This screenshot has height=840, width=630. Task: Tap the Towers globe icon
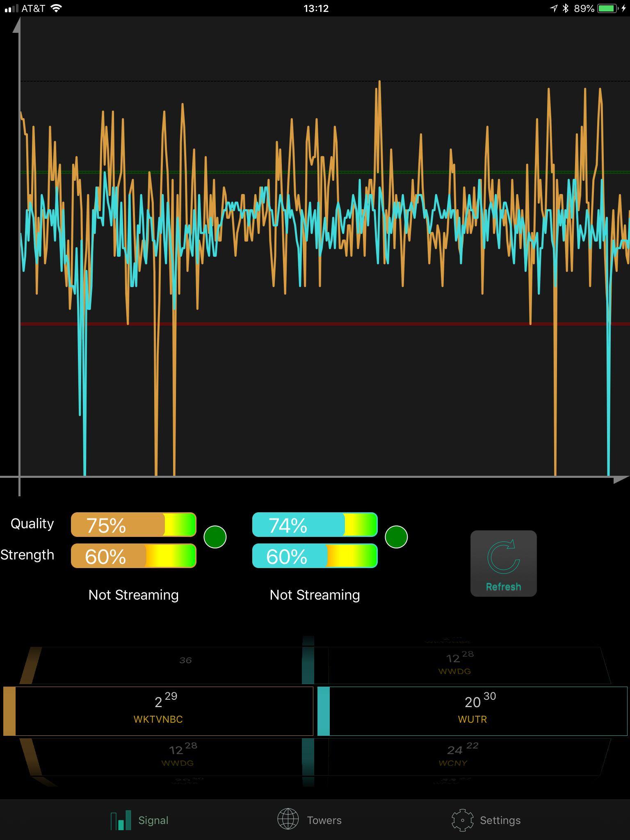[288, 820]
